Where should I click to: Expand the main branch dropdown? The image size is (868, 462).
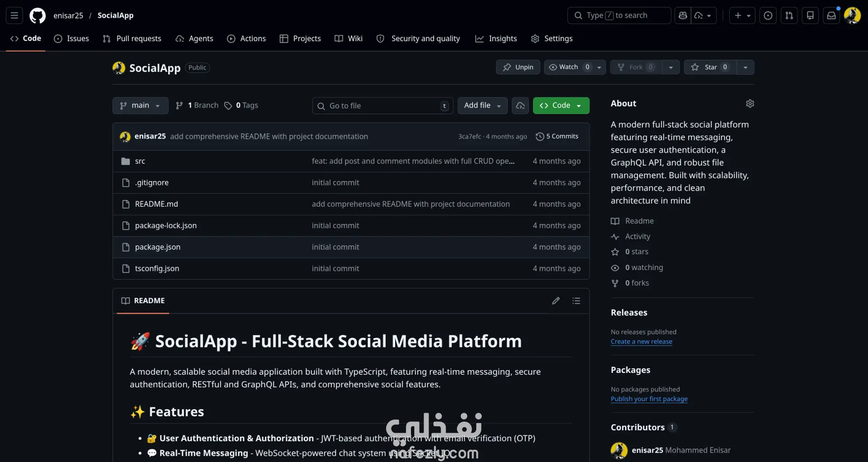140,105
